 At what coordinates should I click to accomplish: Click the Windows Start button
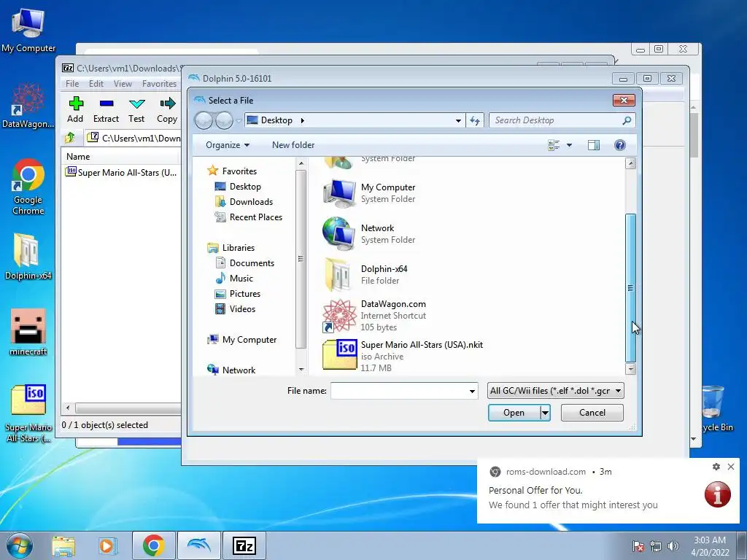18,545
